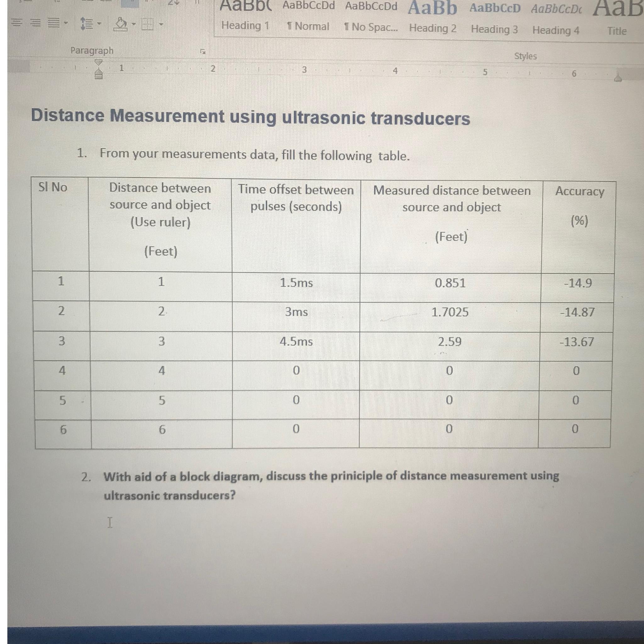
Task: Center align the paragraph text
Action: pos(16,23)
